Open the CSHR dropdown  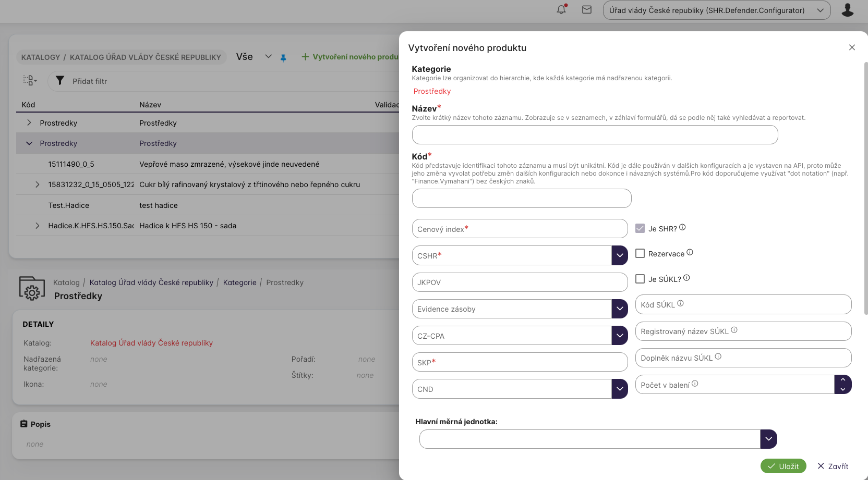tap(619, 255)
